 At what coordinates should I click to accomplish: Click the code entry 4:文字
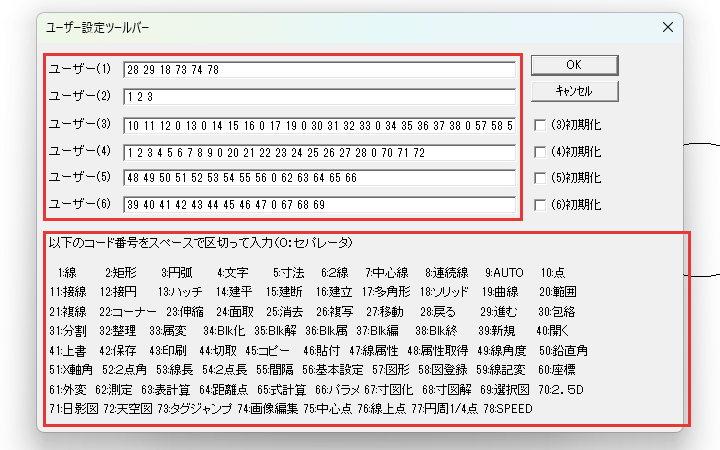(233, 273)
